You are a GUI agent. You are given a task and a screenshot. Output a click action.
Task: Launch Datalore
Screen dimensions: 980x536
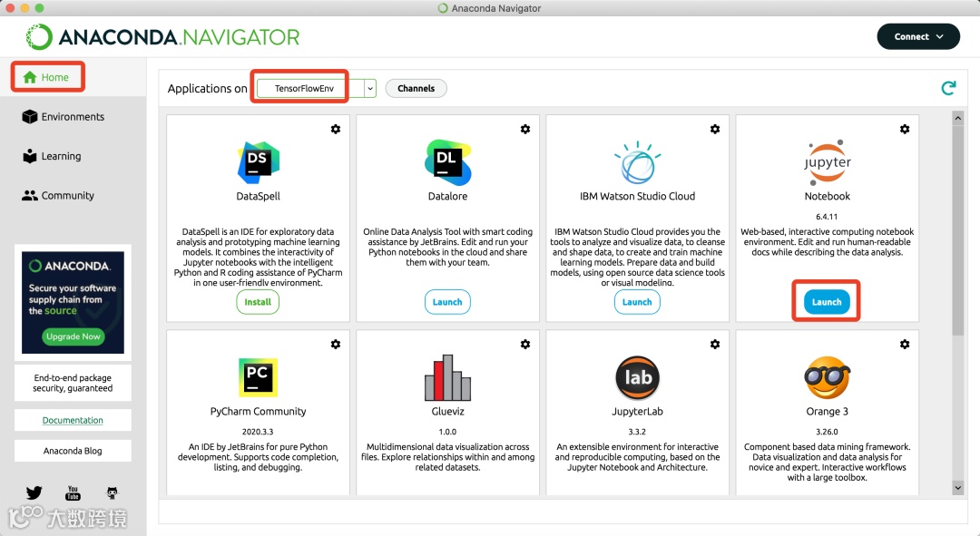click(447, 302)
